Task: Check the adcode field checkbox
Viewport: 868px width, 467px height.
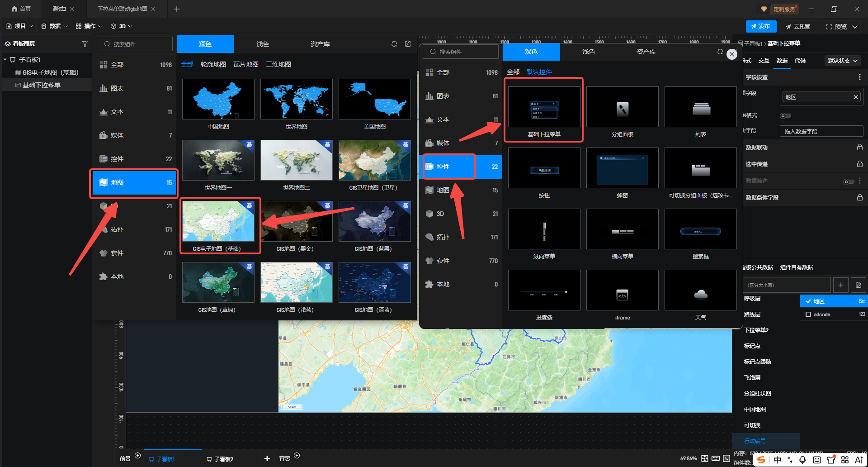Action: (x=808, y=315)
